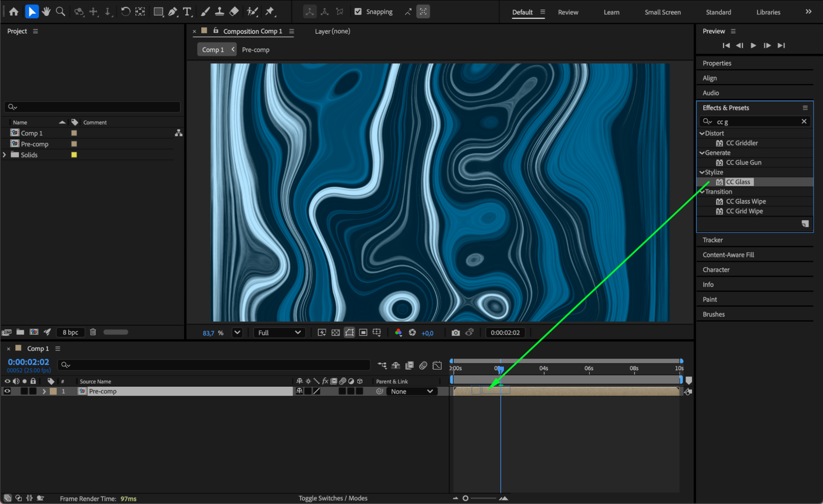
Task: Click Toggle Switches / Modes
Action: 333,498
